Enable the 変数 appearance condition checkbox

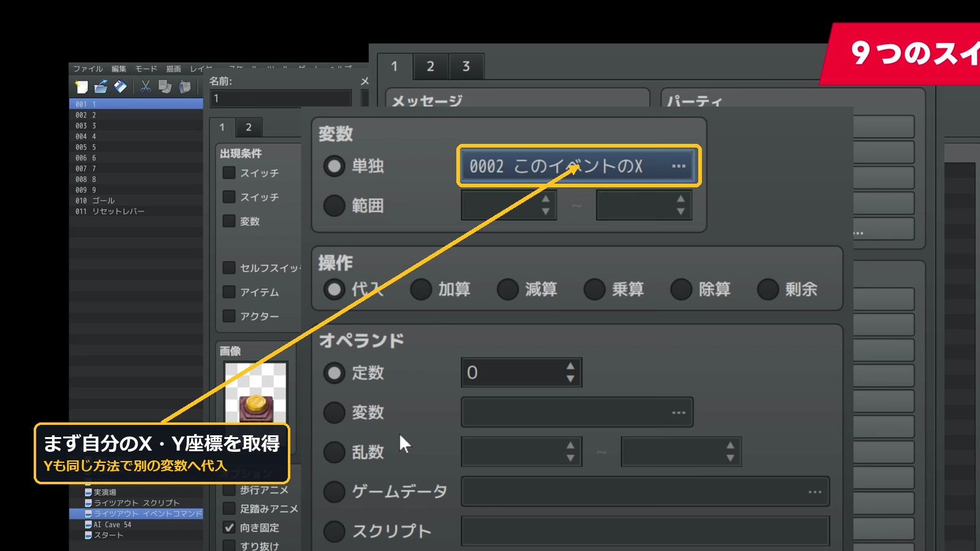click(x=229, y=221)
